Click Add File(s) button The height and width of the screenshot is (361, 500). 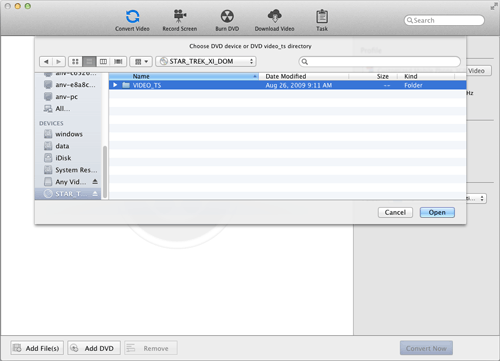click(x=37, y=348)
